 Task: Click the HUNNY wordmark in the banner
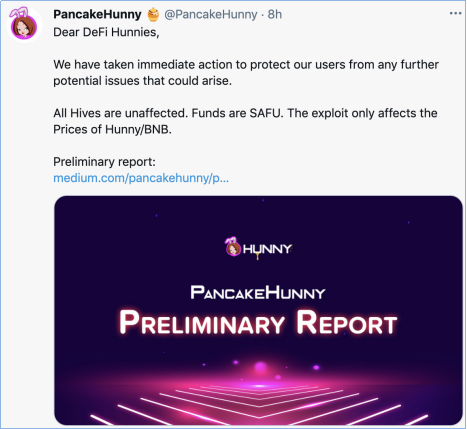[x=267, y=249]
